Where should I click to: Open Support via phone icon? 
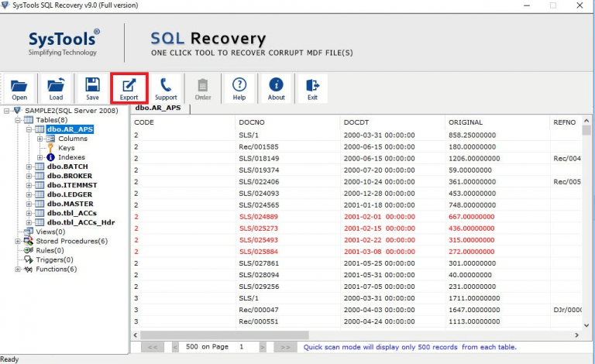pyautogui.click(x=166, y=84)
